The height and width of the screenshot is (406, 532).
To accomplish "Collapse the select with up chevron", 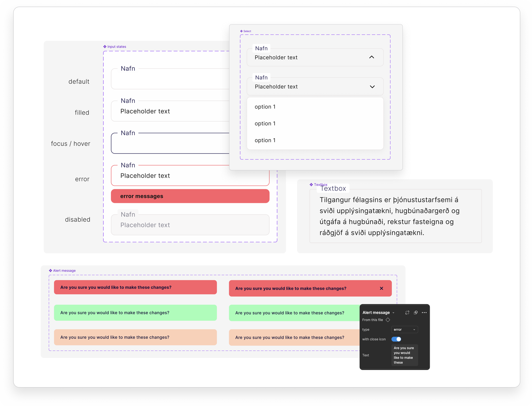I will click(x=372, y=57).
